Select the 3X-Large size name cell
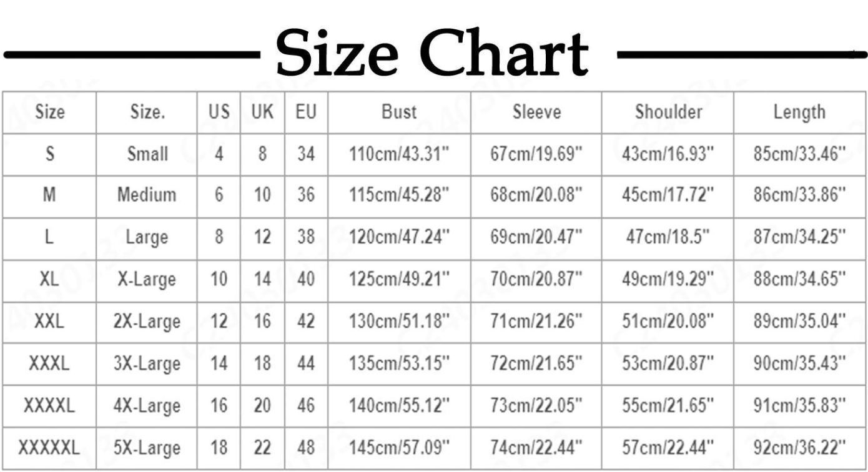This screenshot has height=472, width=868. tap(147, 363)
